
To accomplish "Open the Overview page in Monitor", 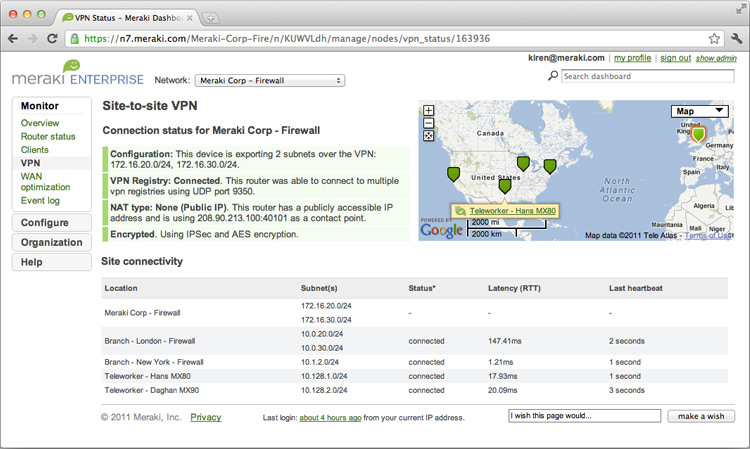I will [40, 123].
